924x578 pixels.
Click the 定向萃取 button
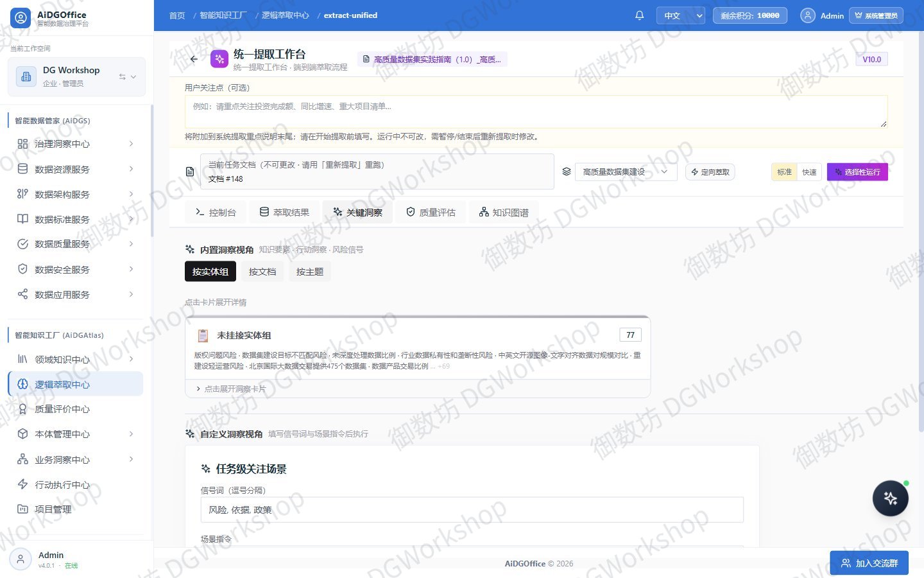(710, 172)
